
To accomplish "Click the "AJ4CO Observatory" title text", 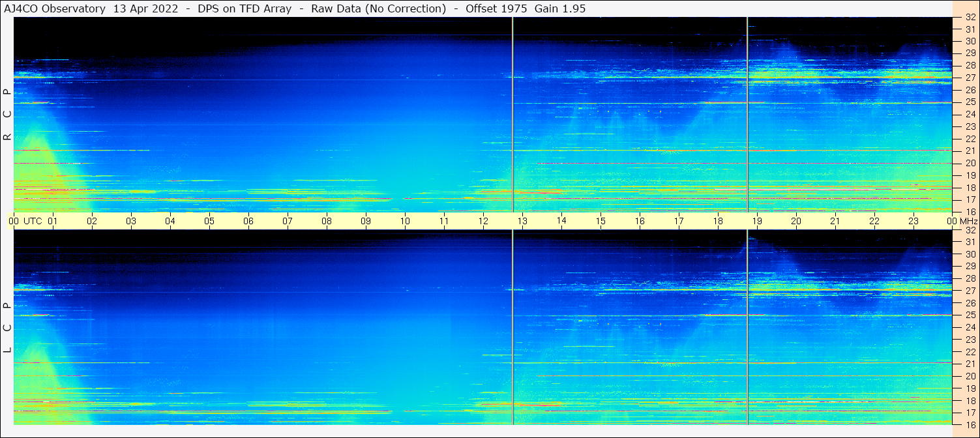I will [55, 8].
